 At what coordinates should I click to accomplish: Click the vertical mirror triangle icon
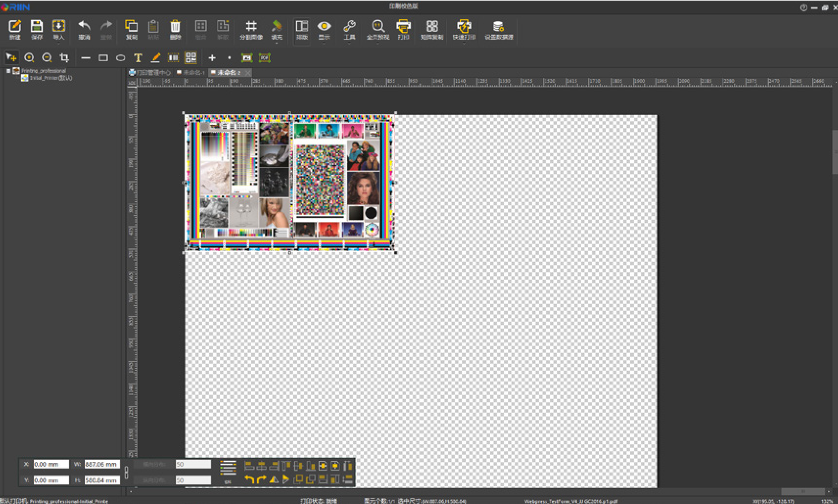tap(286, 480)
